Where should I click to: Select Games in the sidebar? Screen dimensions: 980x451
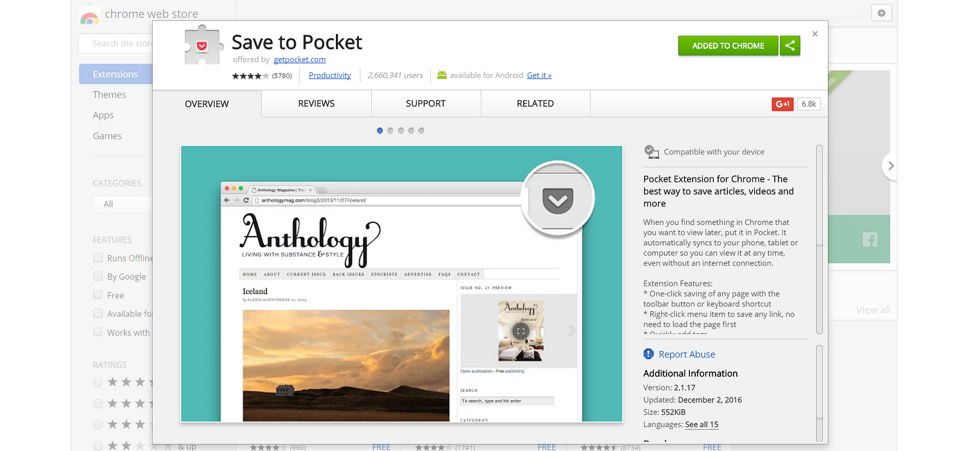(x=107, y=136)
